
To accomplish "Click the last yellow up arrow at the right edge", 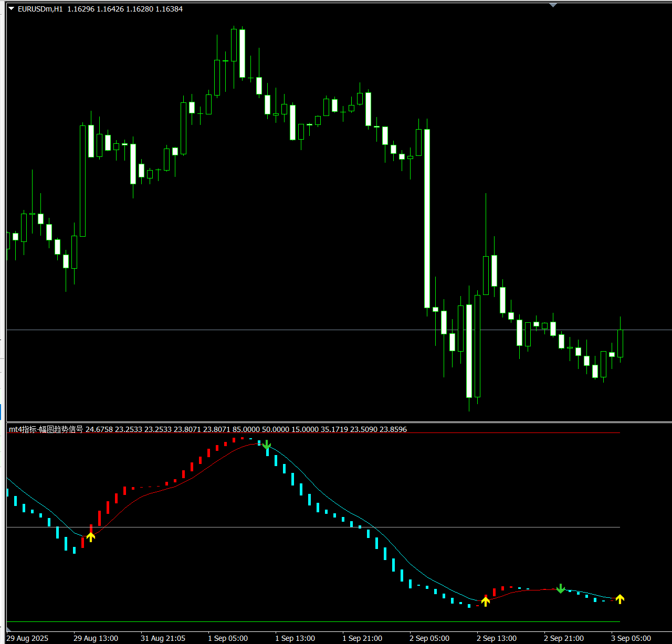I will coord(620,599).
